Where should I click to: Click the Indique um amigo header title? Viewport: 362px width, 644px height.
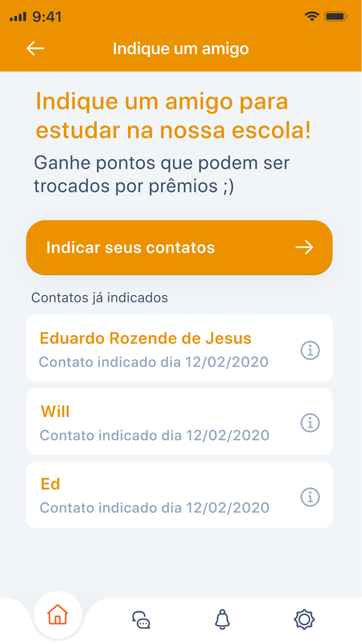click(180, 48)
